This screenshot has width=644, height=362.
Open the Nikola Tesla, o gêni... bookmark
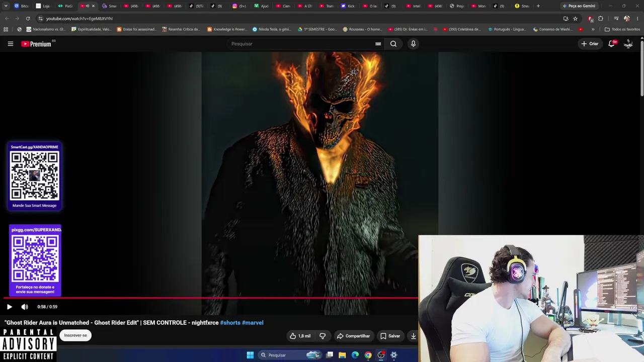pos(272,29)
